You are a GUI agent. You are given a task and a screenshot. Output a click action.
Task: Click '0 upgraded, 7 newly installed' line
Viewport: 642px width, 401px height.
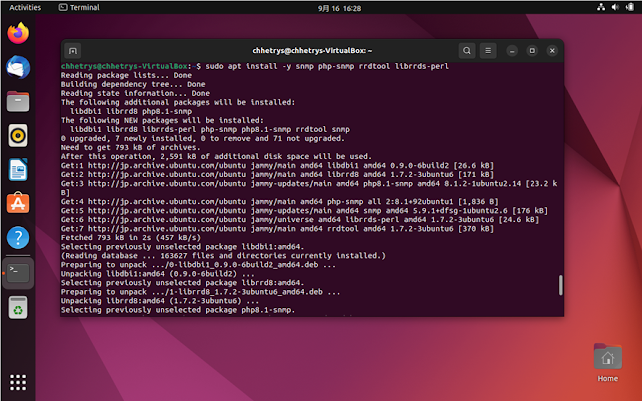point(203,138)
